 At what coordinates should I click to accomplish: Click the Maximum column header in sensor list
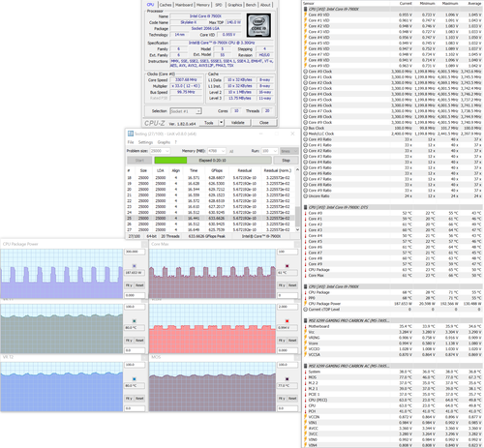coord(450,3)
